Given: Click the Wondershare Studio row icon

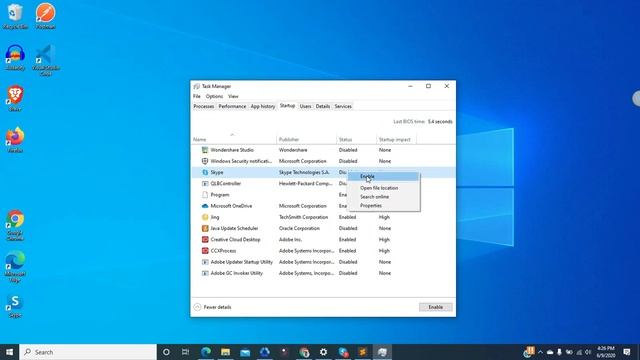Looking at the screenshot, I should pyautogui.click(x=205, y=150).
